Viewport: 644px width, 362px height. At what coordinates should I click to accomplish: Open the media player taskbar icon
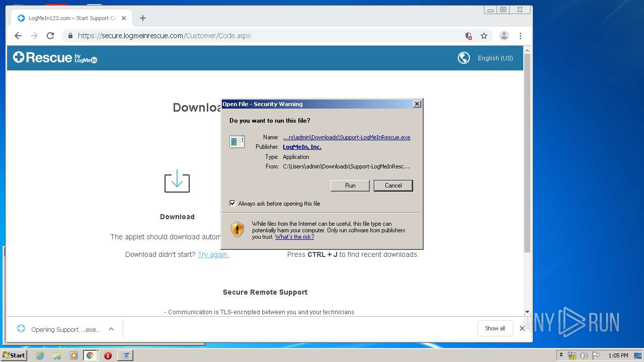coord(74,355)
